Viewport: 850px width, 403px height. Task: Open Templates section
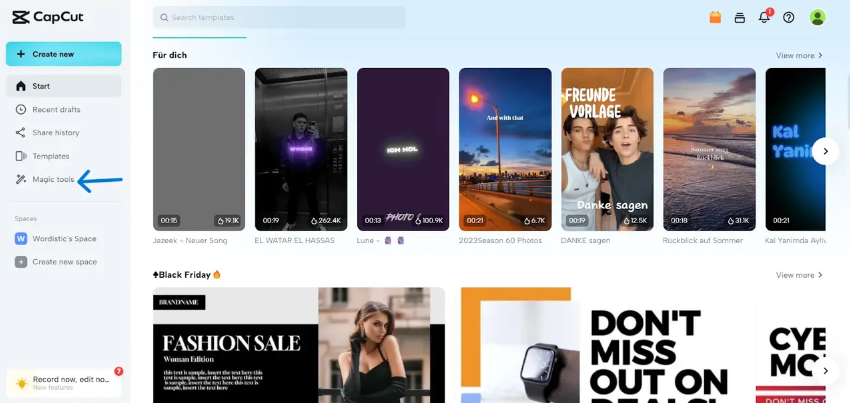[x=63, y=156]
